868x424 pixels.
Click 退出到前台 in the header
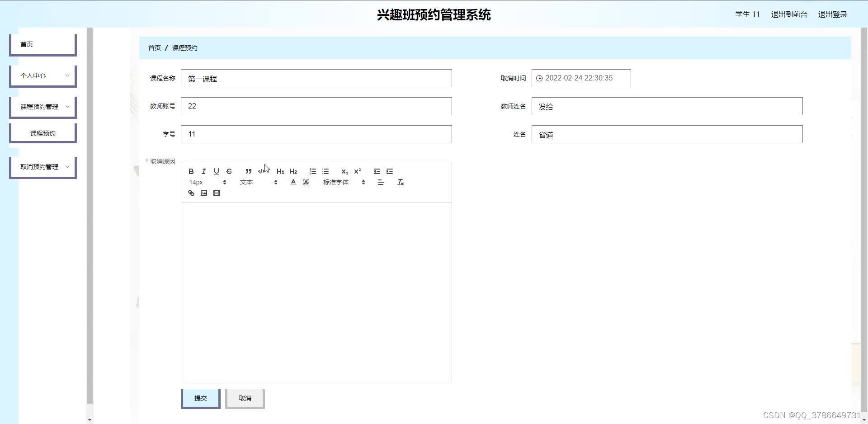click(789, 14)
